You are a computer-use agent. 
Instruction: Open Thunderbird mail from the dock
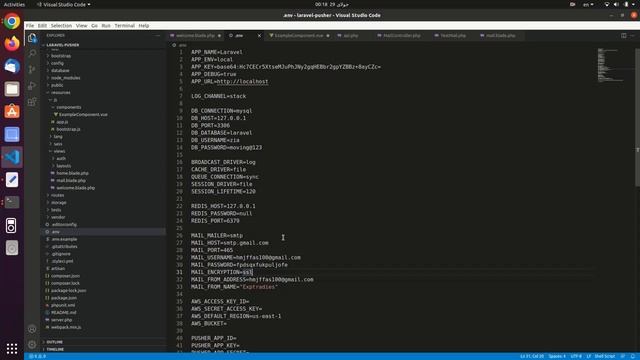click(x=12, y=66)
